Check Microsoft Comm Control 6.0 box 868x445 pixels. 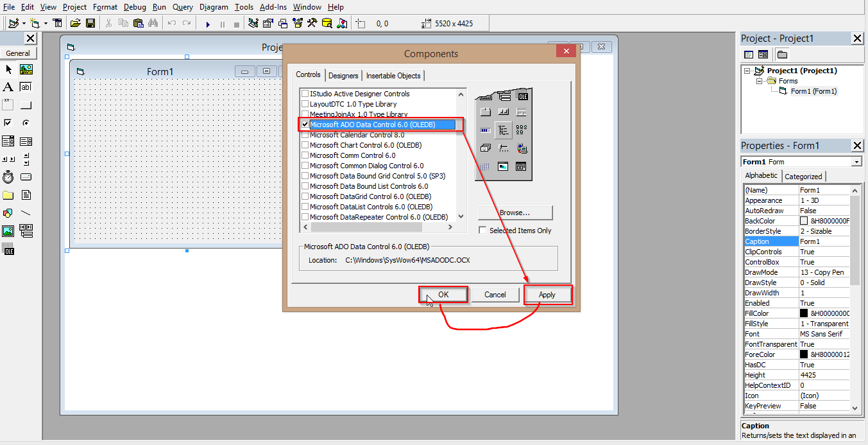(305, 155)
